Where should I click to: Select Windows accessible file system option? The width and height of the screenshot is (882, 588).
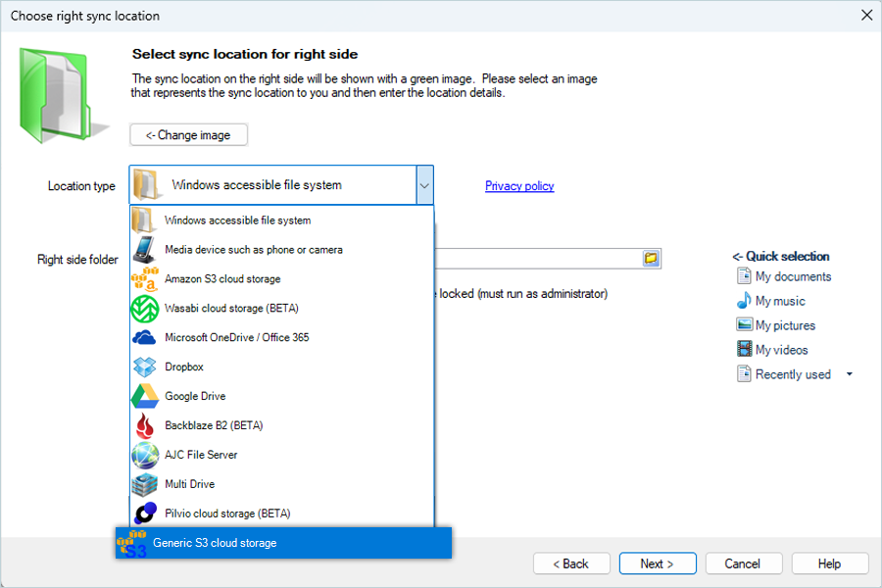(x=282, y=220)
